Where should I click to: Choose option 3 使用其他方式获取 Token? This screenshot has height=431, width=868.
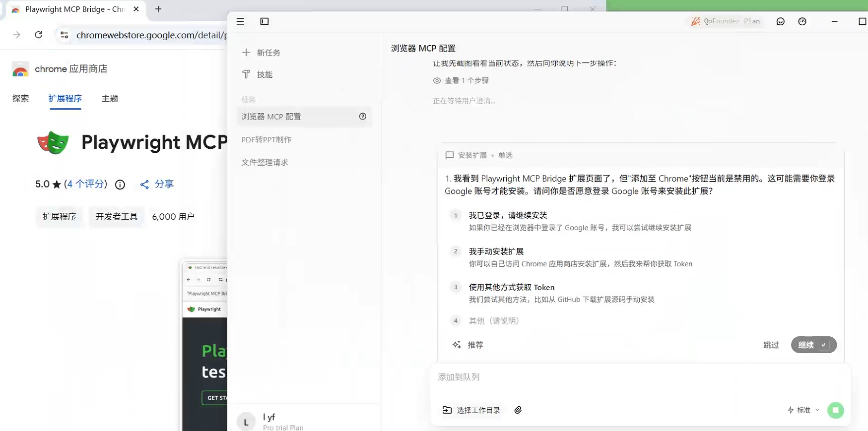[x=511, y=287]
